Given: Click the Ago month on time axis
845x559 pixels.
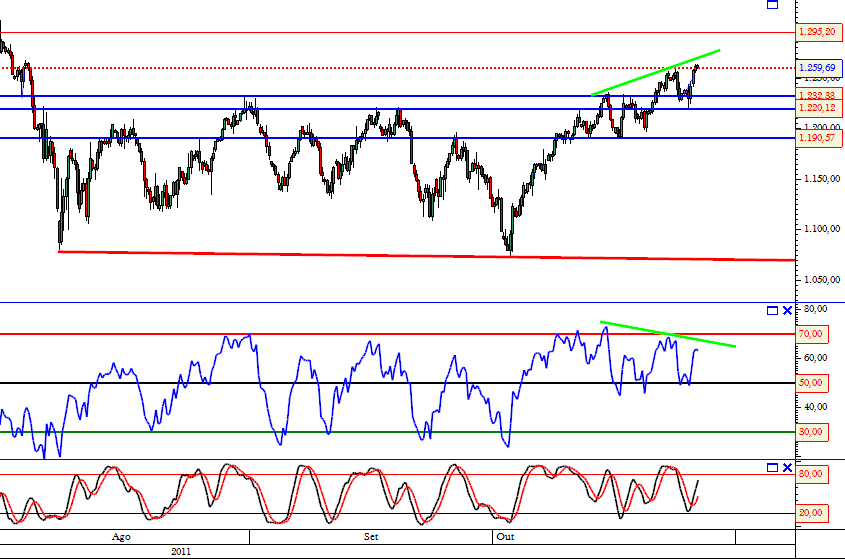Looking at the screenshot, I should (x=121, y=537).
